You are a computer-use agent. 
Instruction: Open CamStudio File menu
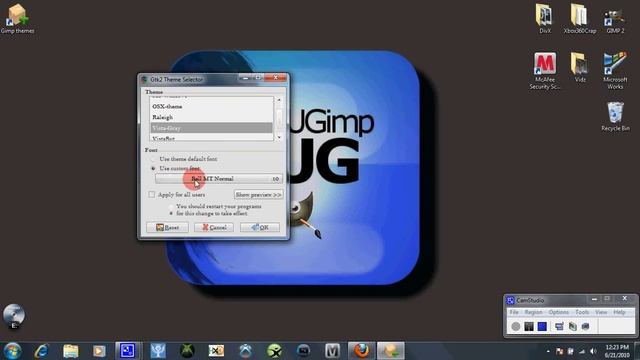point(514,312)
